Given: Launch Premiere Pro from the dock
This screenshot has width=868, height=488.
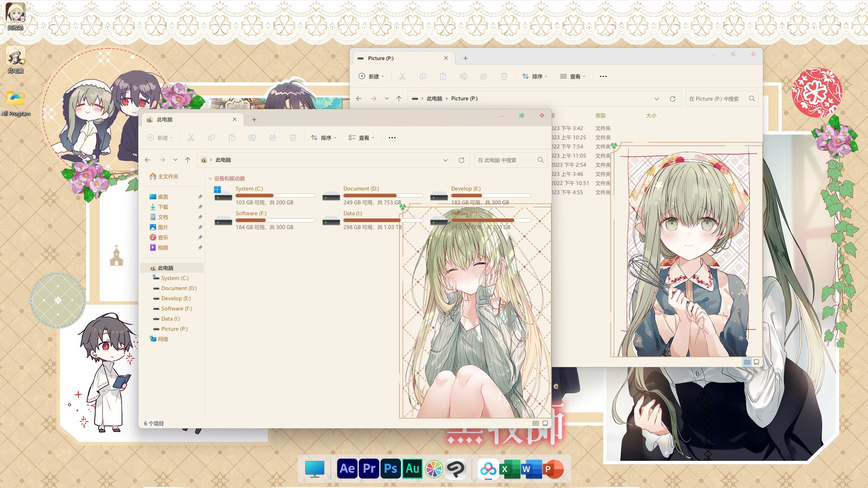Looking at the screenshot, I should point(369,469).
